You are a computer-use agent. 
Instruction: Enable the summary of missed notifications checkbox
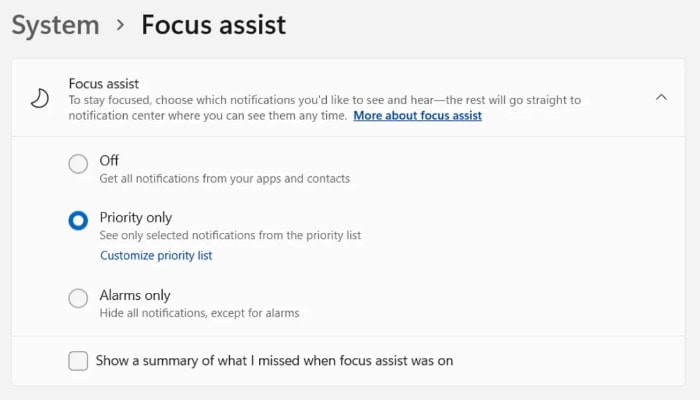coord(78,361)
